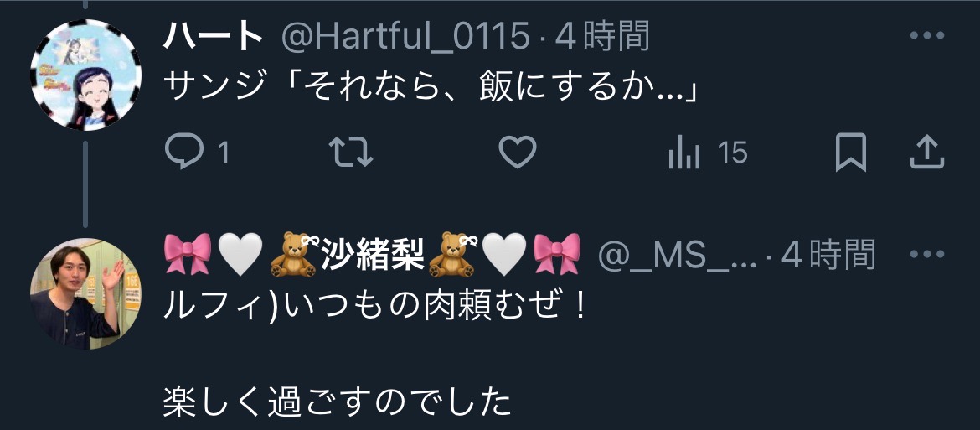Open the truncated @_MS_... handle

[x=678, y=256]
